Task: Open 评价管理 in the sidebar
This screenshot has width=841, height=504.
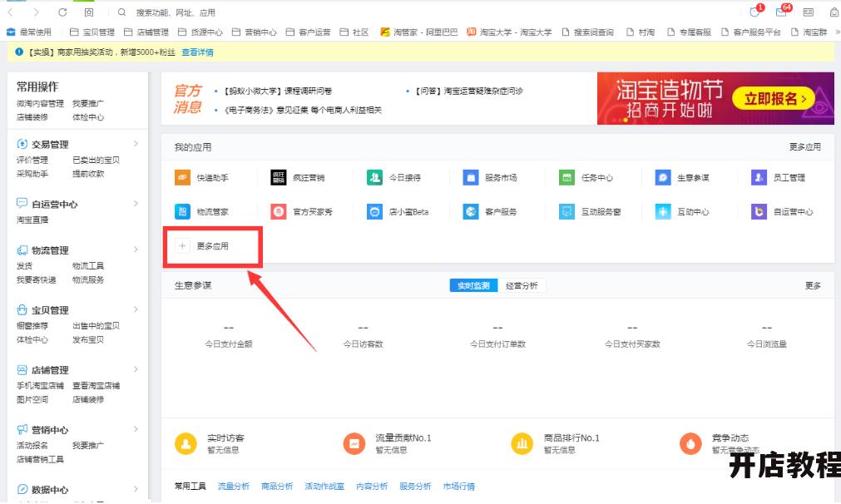Action: point(32,160)
